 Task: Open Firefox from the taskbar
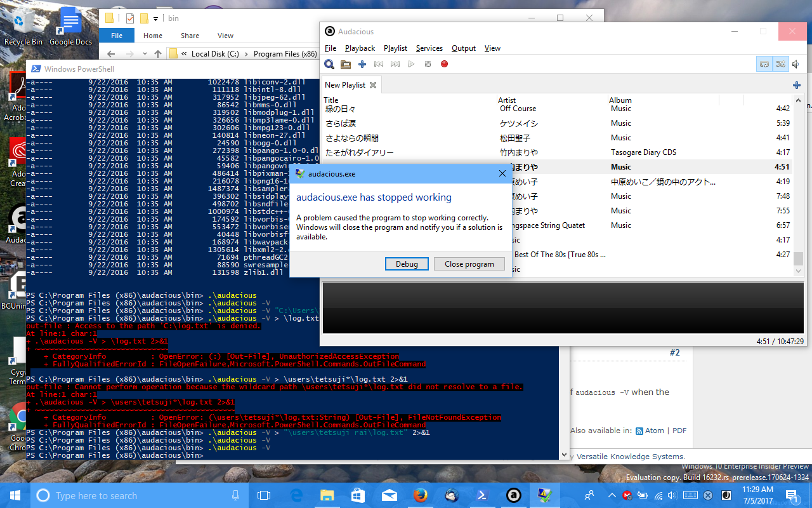click(x=420, y=495)
